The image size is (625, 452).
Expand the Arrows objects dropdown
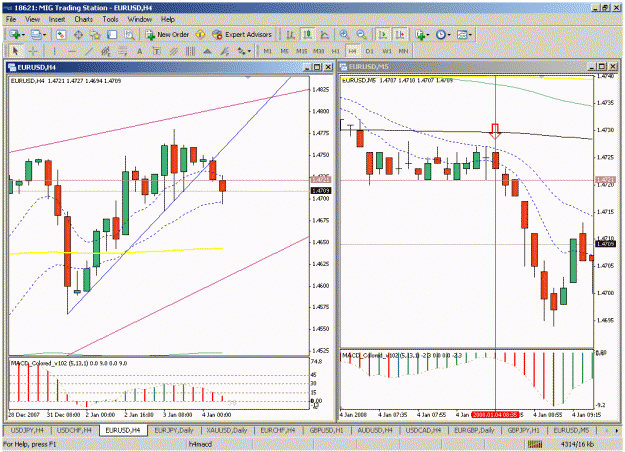(249, 51)
